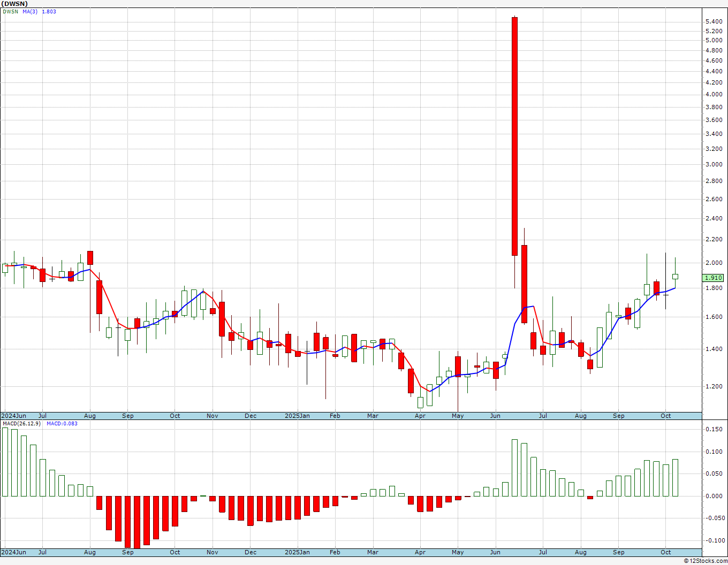Click the tall red June 2025 spike candle
Image resolution: width=728 pixels, height=565 pixels.
514,136
